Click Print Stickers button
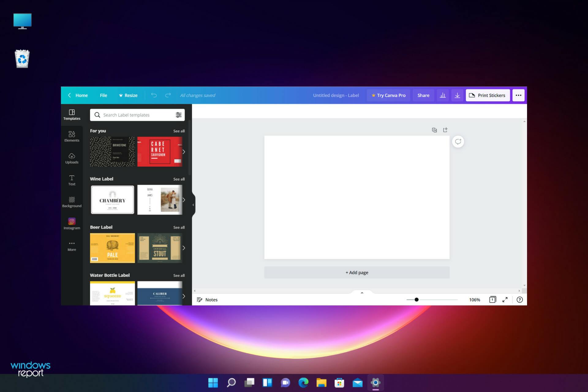The image size is (588, 392). tap(487, 95)
